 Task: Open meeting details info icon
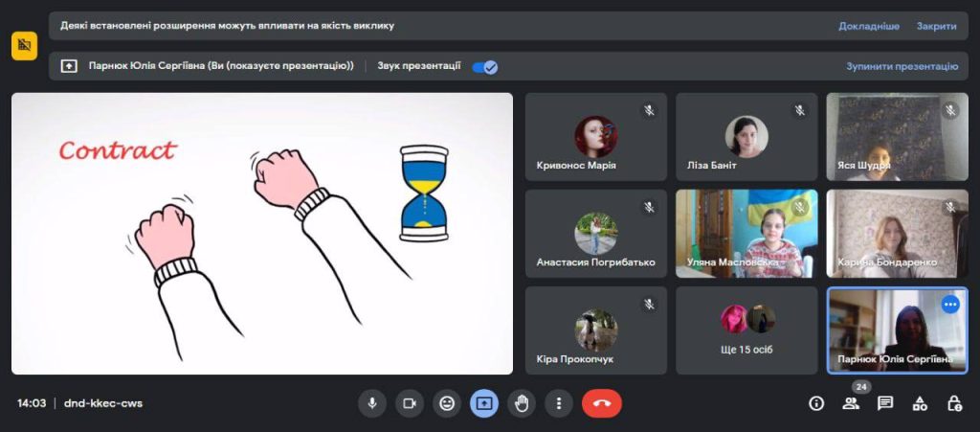[816, 403]
